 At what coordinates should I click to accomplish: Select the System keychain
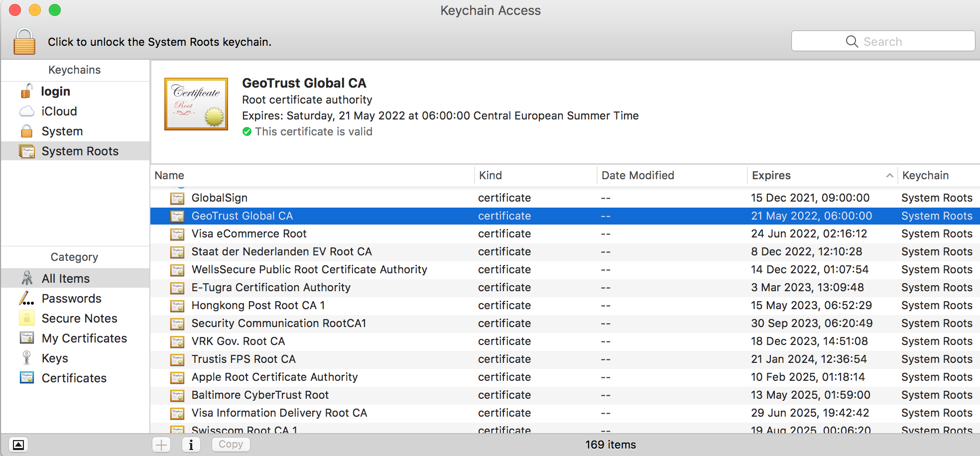point(75,131)
